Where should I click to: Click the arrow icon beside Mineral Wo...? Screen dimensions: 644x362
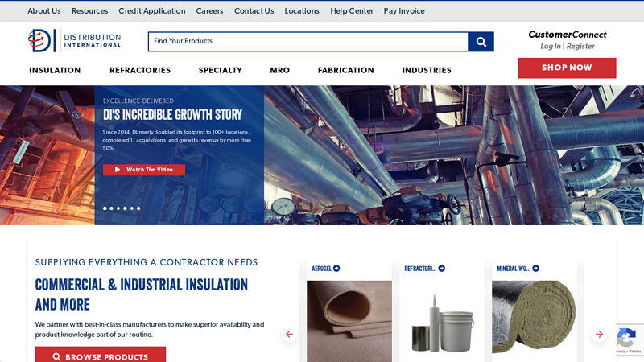536,269
